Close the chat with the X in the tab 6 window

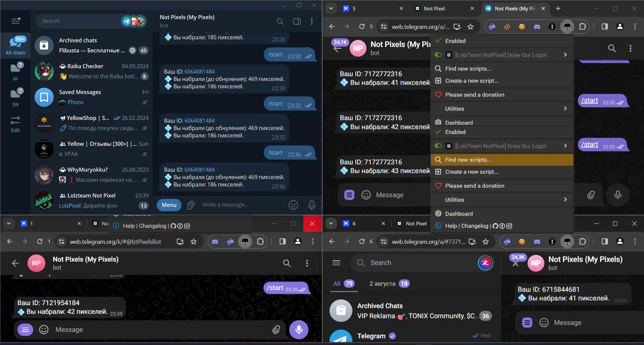(x=515, y=264)
